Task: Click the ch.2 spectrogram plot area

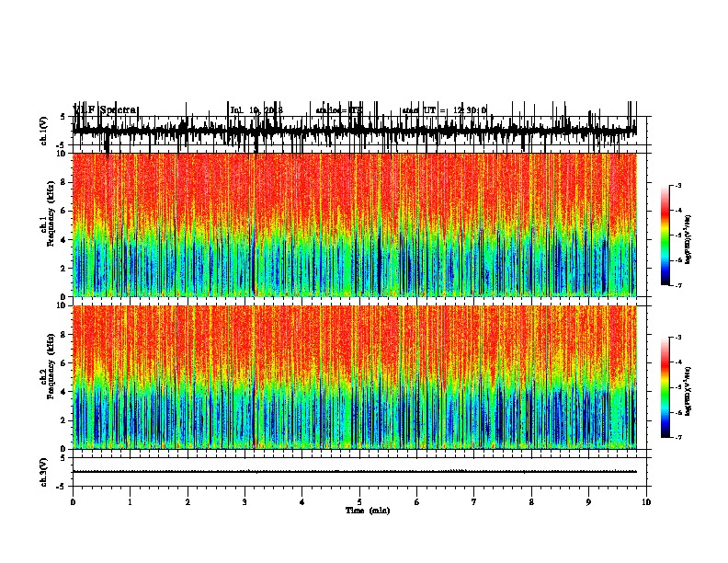Action: [354, 377]
